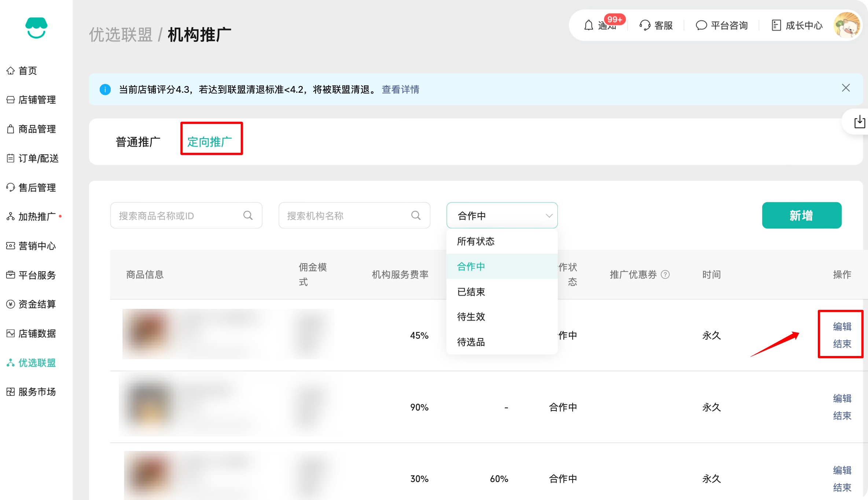Screen dimensions: 868x500
Task: Click the platform consultation chat icon
Action: pos(701,25)
